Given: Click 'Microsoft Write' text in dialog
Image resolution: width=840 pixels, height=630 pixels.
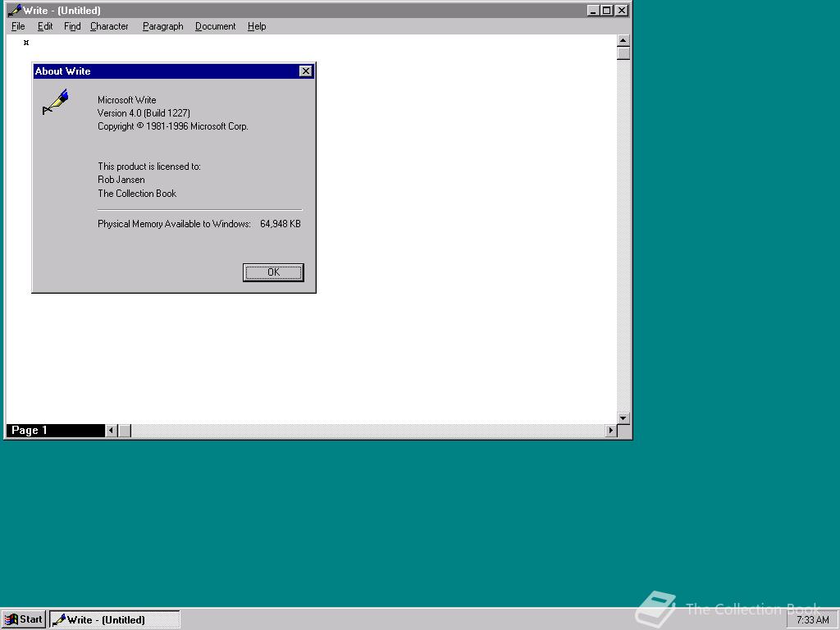Looking at the screenshot, I should click(x=127, y=100).
